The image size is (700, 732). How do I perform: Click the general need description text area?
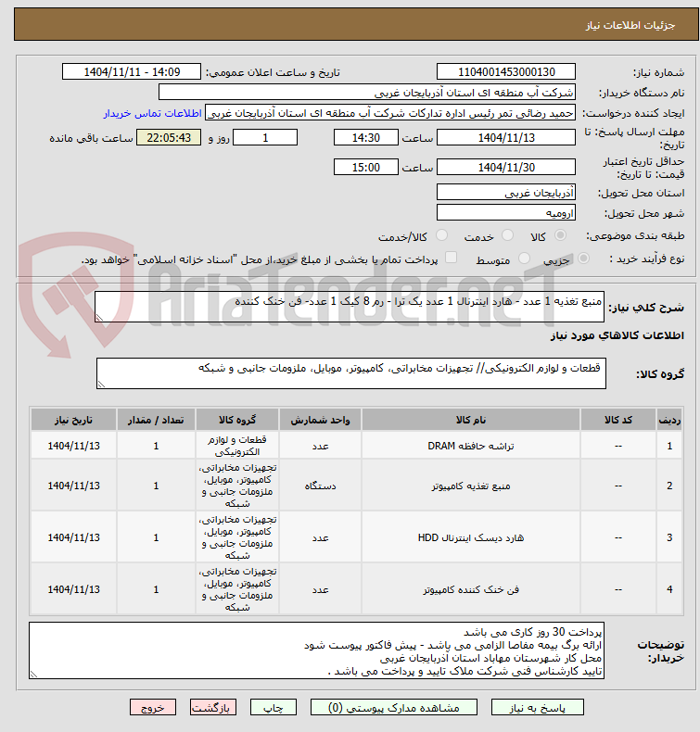(350, 307)
